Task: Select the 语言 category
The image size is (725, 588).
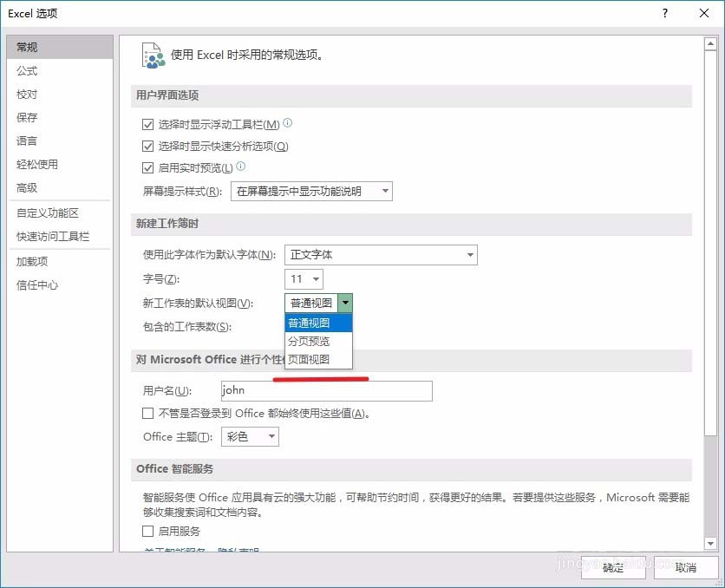Action: (60, 140)
